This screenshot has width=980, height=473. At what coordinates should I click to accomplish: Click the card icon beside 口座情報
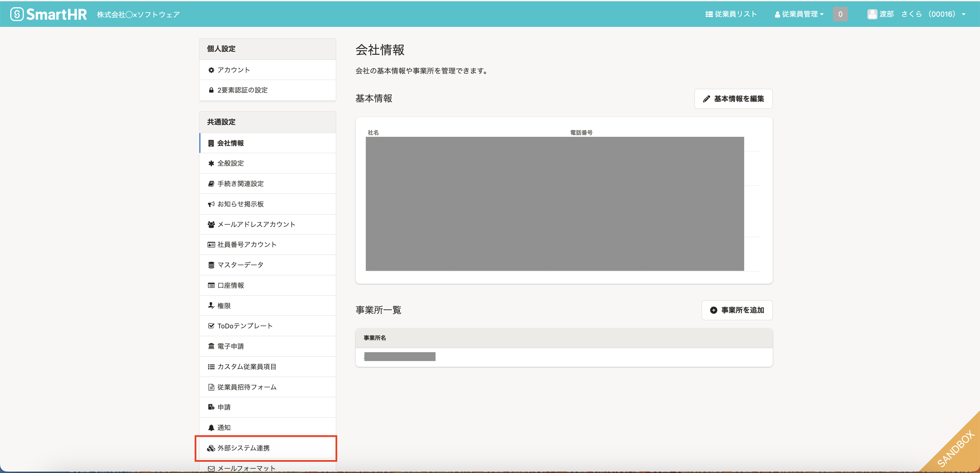(x=211, y=286)
